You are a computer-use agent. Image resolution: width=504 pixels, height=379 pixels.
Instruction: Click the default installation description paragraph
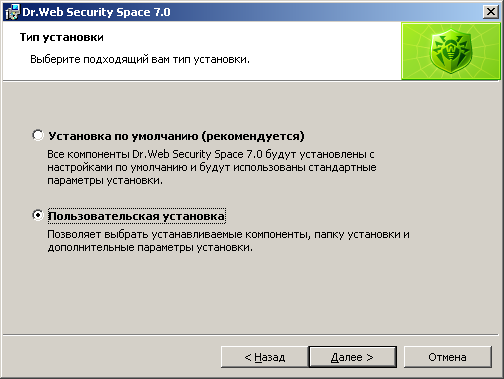point(212,167)
